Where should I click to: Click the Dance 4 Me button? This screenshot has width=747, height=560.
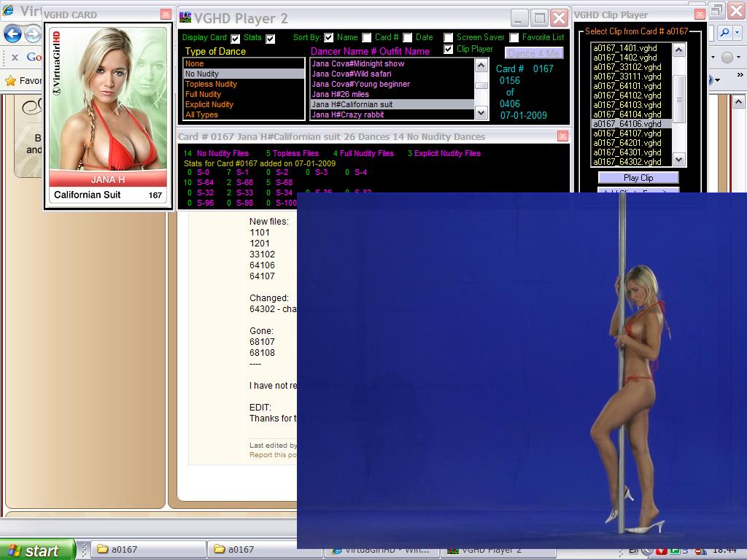click(x=534, y=53)
